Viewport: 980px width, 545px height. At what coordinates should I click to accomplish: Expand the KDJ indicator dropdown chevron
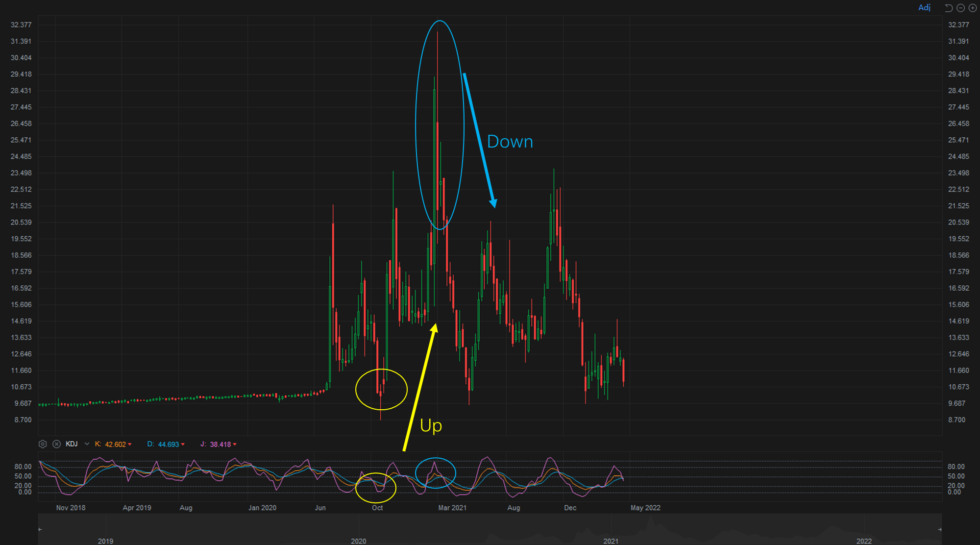(x=87, y=444)
